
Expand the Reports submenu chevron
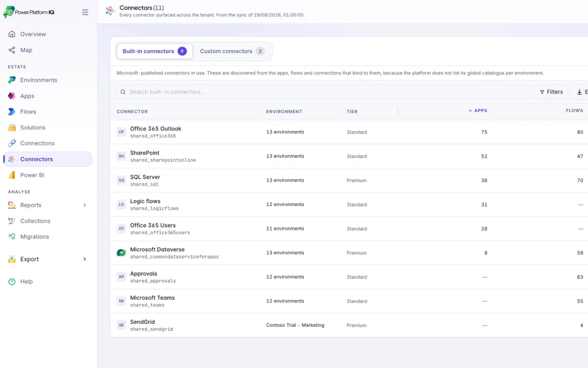click(84, 205)
